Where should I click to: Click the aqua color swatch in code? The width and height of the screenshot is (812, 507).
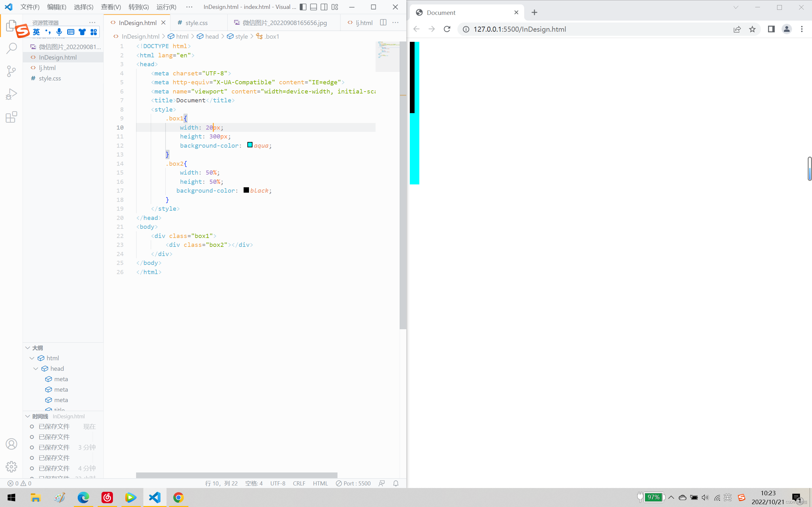tap(250, 145)
